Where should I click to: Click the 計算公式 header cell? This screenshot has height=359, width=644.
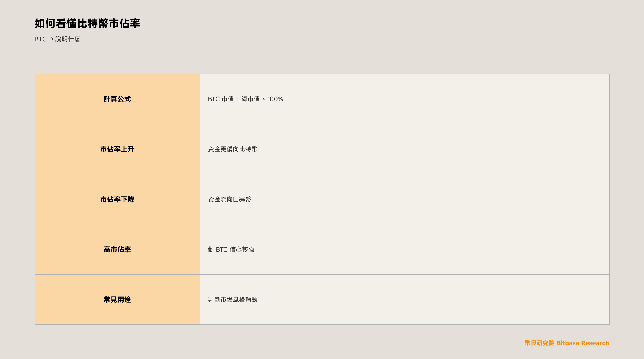(x=117, y=99)
